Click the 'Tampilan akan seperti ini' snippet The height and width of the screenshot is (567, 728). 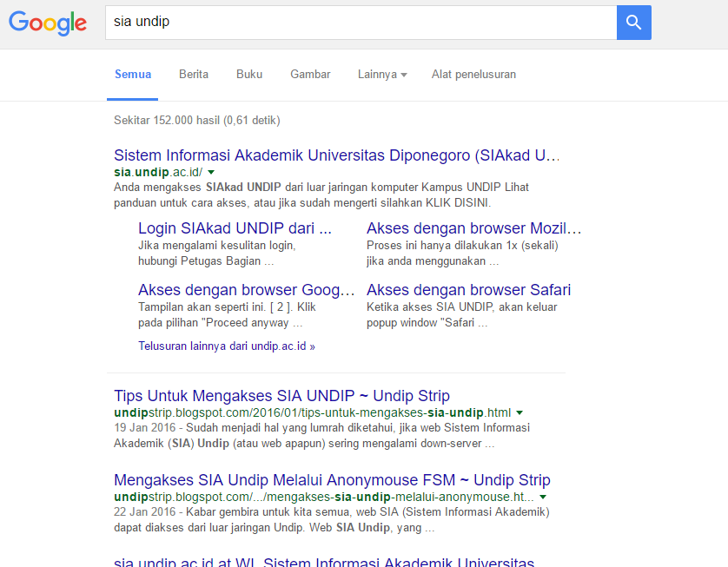click(x=227, y=314)
